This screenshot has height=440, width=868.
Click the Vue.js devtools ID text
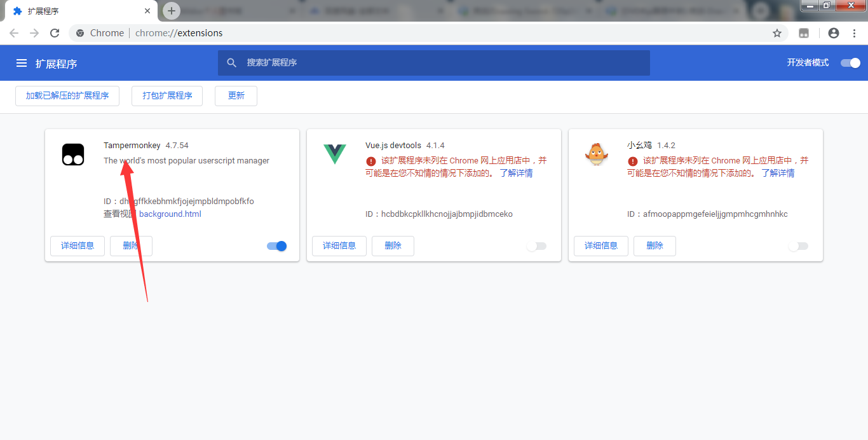click(439, 214)
